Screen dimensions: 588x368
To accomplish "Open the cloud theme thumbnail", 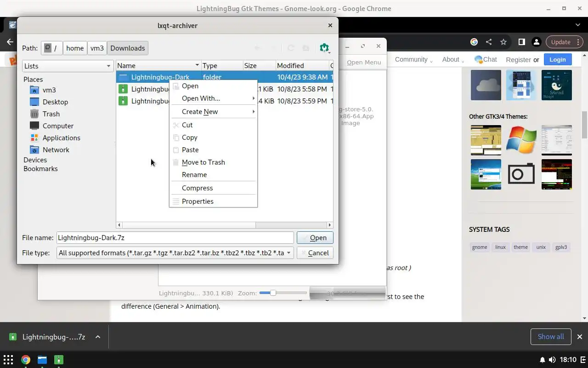I will [x=486, y=85].
